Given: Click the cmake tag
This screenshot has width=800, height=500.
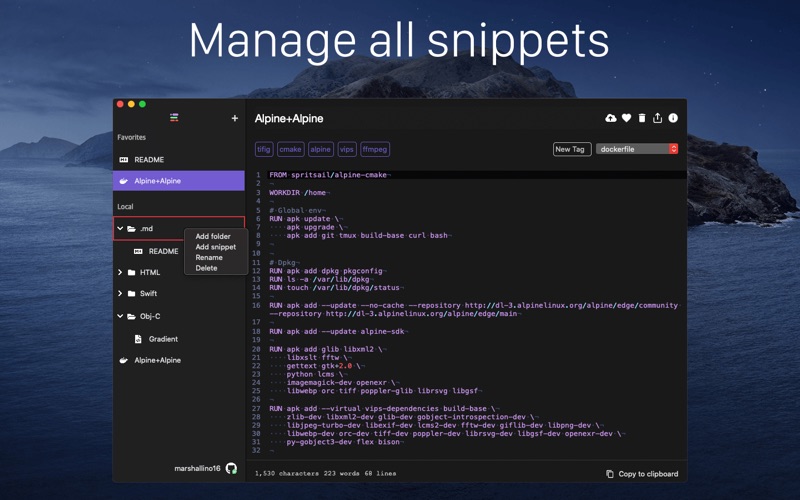Looking at the screenshot, I should 290,149.
